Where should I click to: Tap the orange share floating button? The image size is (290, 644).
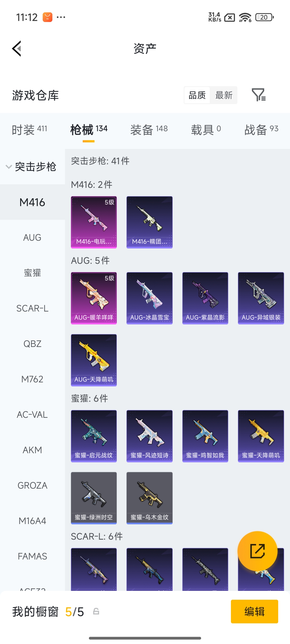coord(258,551)
